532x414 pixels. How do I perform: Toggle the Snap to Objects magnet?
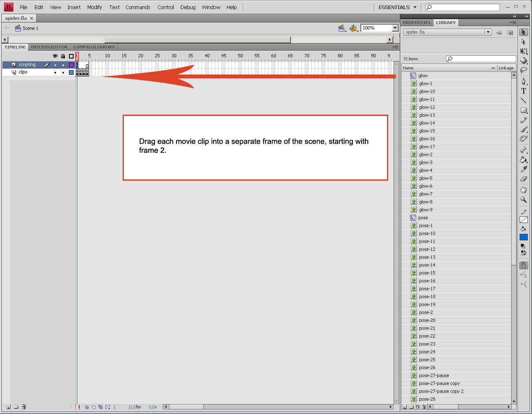(523, 265)
